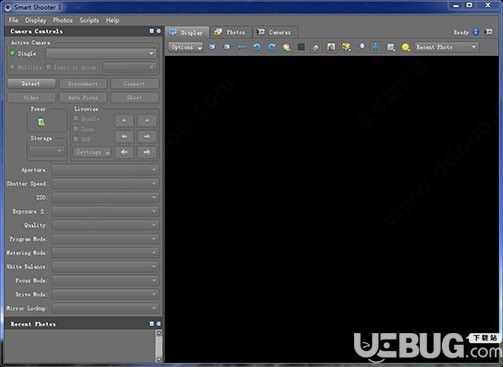Click the float icon on Camera Controls header
This screenshot has height=367, width=503.
[x=152, y=31]
